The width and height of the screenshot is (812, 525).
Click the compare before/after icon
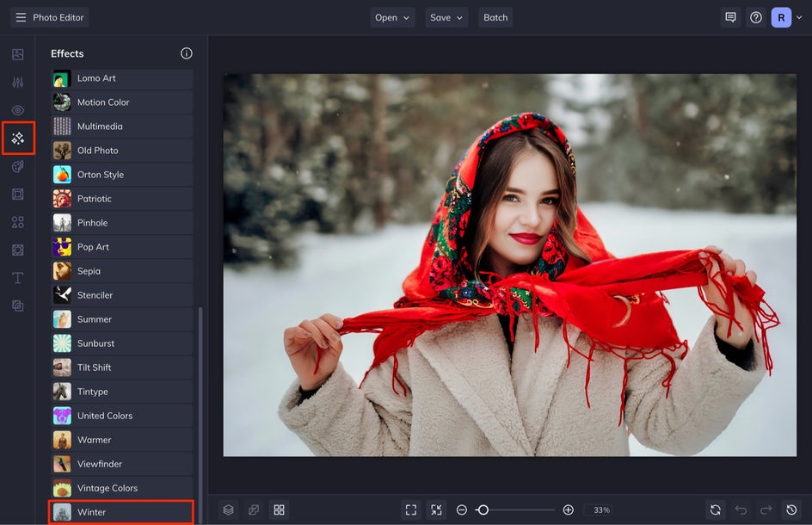click(254, 510)
